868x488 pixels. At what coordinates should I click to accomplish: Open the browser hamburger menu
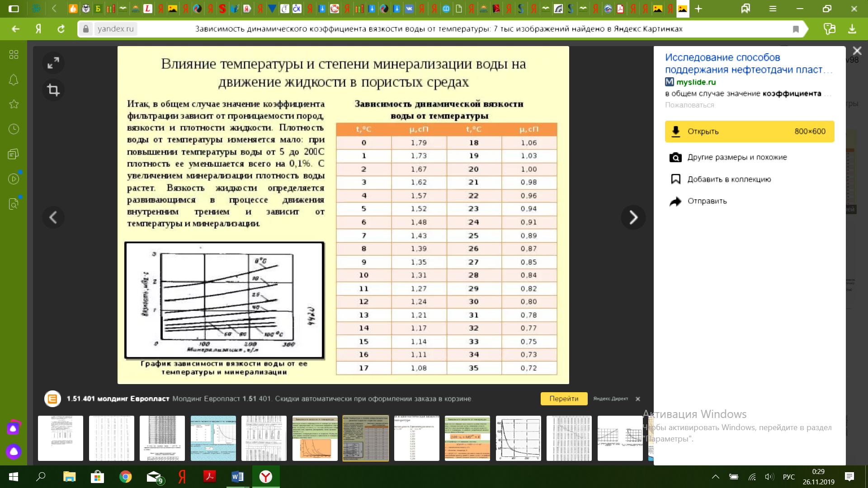pos(773,9)
